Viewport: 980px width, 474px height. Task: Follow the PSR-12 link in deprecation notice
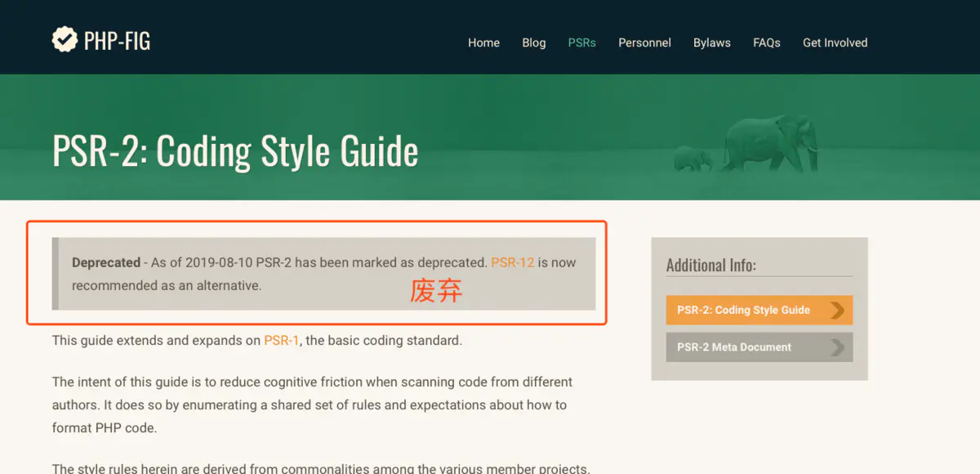pos(513,263)
